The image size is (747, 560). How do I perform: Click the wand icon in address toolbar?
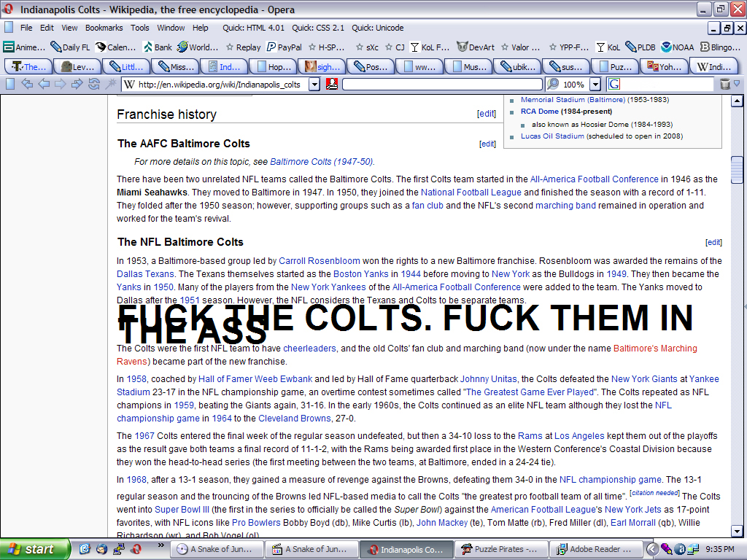[x=110, y=84]
